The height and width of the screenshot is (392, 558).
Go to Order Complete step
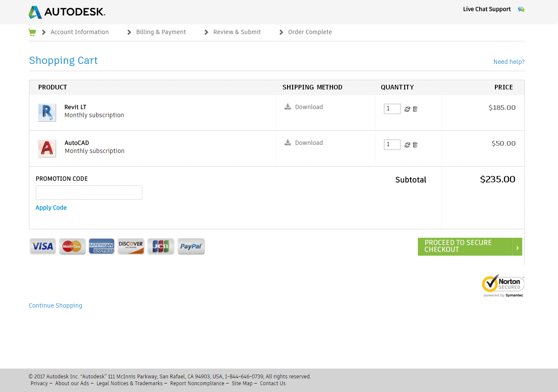pyautogui.click(x=310, y=32)
